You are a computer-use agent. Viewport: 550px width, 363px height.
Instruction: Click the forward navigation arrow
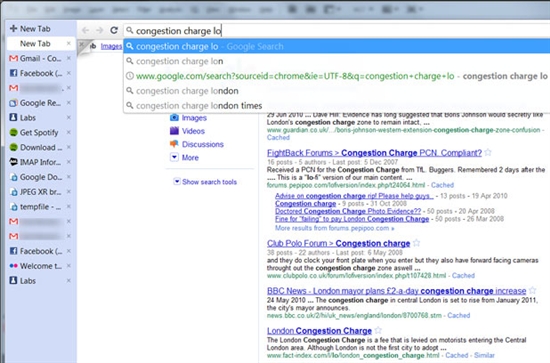100,31
